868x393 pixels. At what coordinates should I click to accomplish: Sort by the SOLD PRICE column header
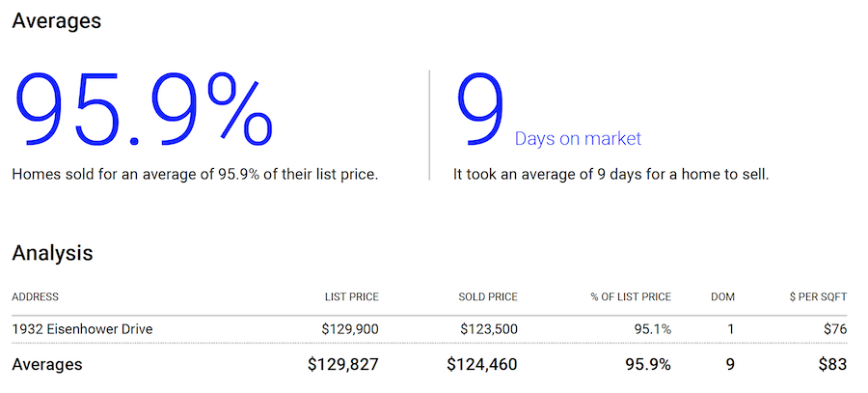[x=488, y=296]
